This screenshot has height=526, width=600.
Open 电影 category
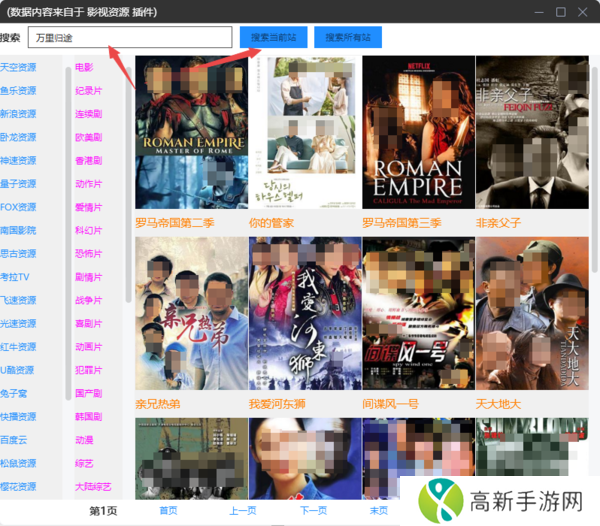84,68
